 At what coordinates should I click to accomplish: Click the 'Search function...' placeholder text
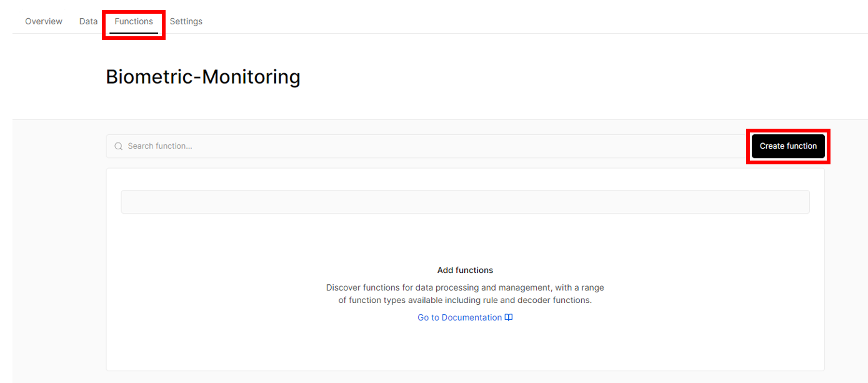point(160,146)
